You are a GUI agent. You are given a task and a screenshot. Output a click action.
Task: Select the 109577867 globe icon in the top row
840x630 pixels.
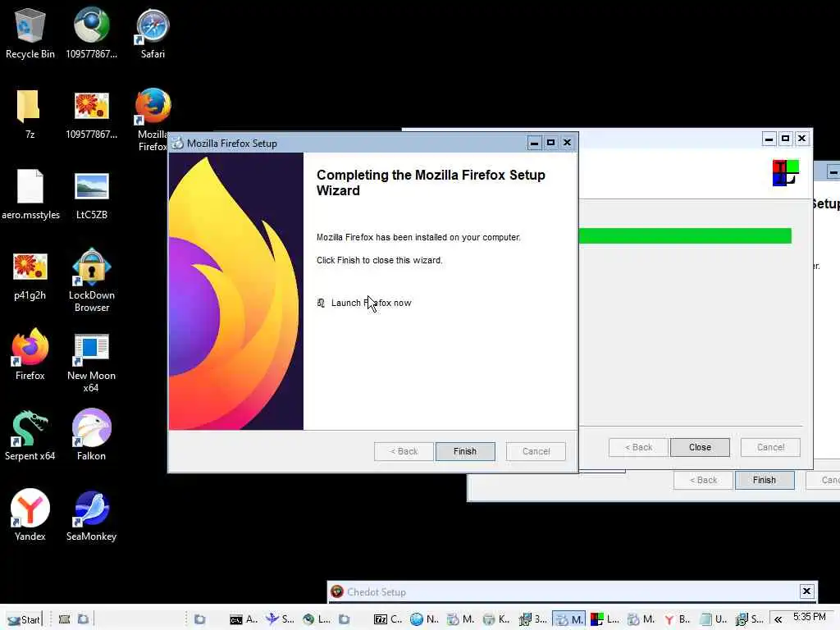pyautogui.click(x=92, y=33)
